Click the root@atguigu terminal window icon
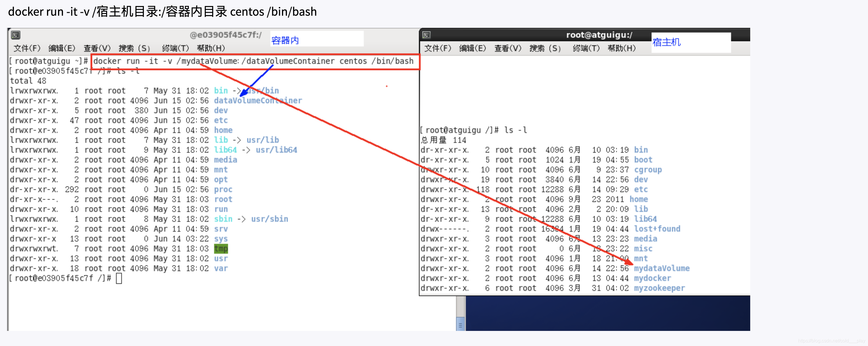Viewport: 868px width, 346px height. pyautogui.click(x=426, y=35)
